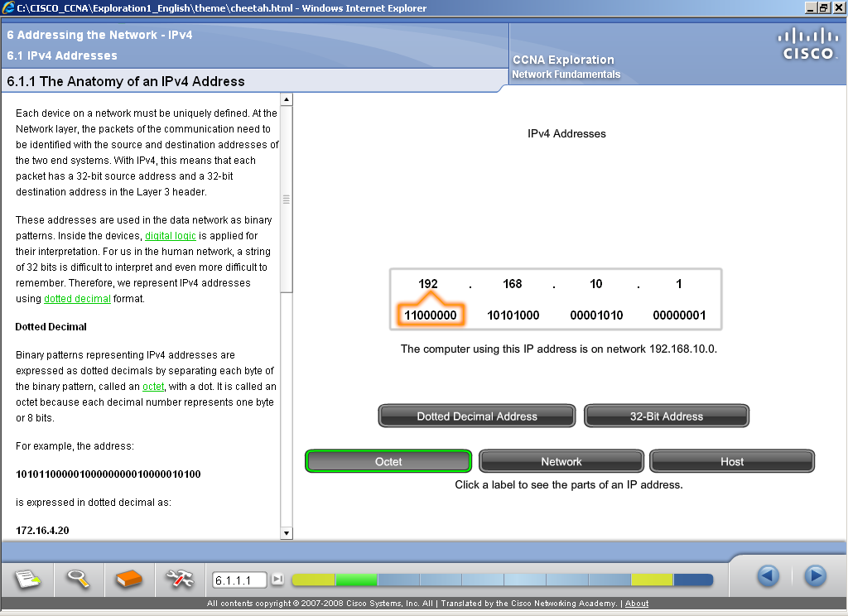The height and width of the screenshot is (616, 848).
Task: Click the magnifying glass search icon
Action: pos(78,580)
